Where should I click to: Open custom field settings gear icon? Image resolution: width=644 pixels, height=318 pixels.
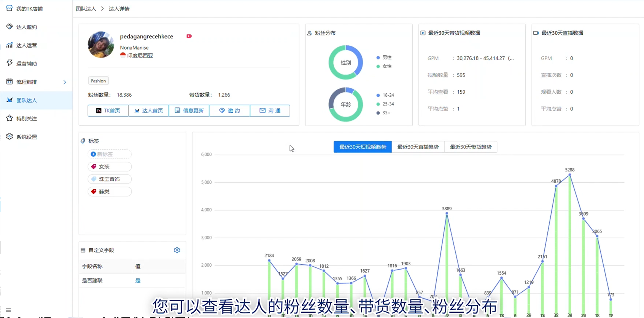[177, 250]
